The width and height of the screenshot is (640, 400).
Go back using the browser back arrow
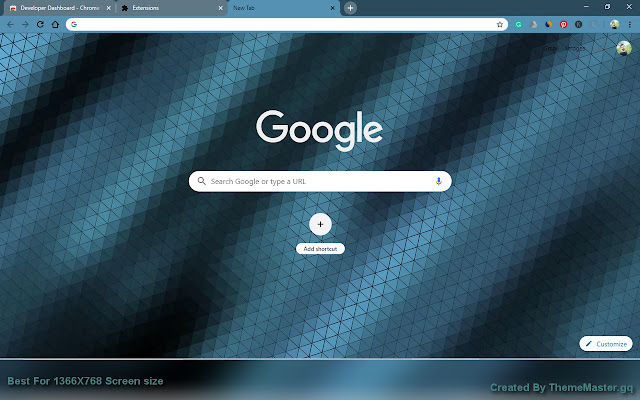pyautogui.click(x=10, y=24)
